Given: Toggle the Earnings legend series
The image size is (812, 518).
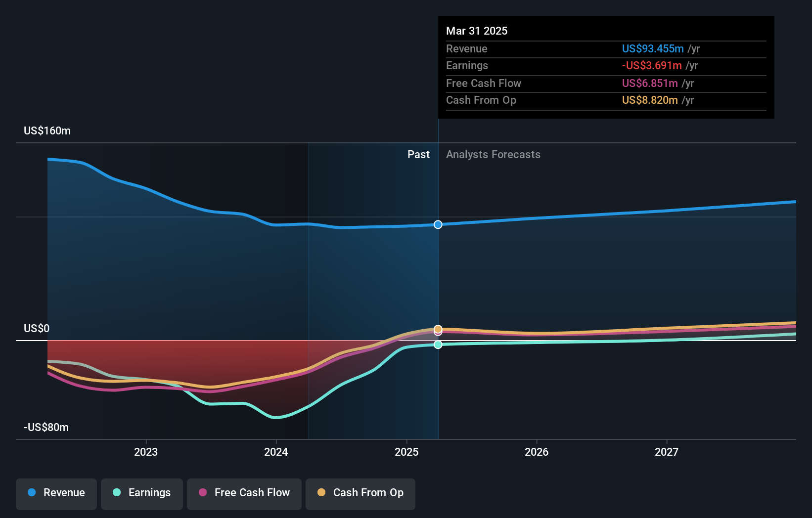Looking at the screenshot, I should (x=142, y=494).
